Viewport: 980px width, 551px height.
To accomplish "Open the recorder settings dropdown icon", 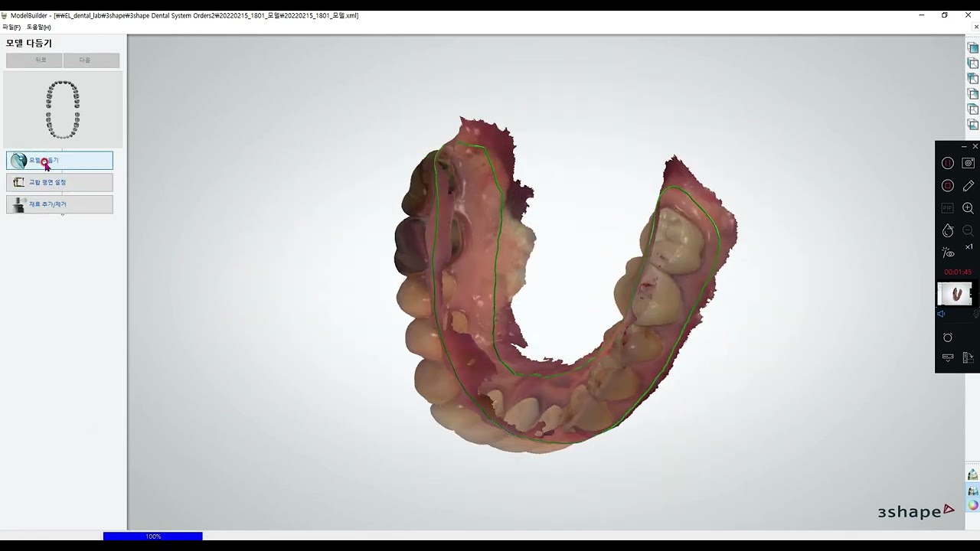I will coord(948,357).
